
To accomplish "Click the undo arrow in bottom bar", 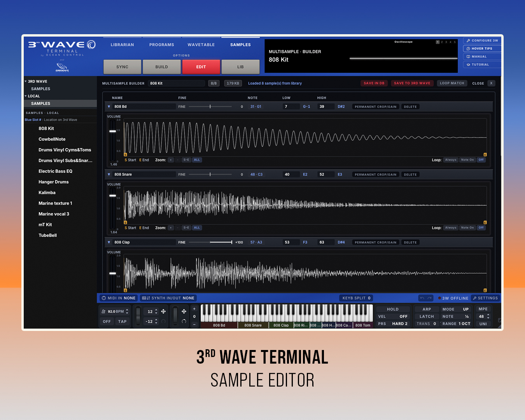I will pos(422,298).
